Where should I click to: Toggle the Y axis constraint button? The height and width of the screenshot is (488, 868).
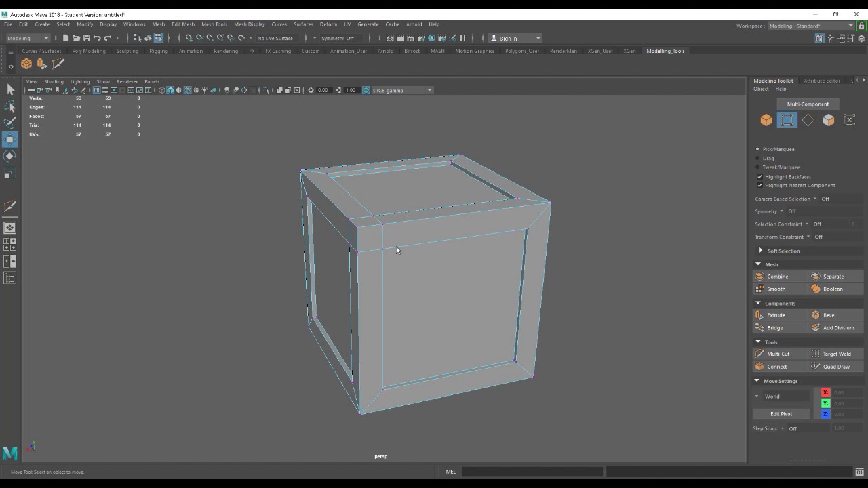(x=825, y=403)
